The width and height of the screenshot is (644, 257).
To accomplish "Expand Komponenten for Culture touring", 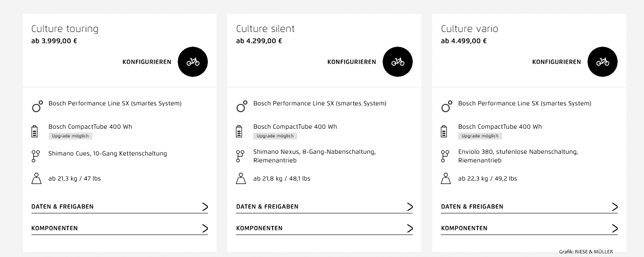I will tap(119, 228).
